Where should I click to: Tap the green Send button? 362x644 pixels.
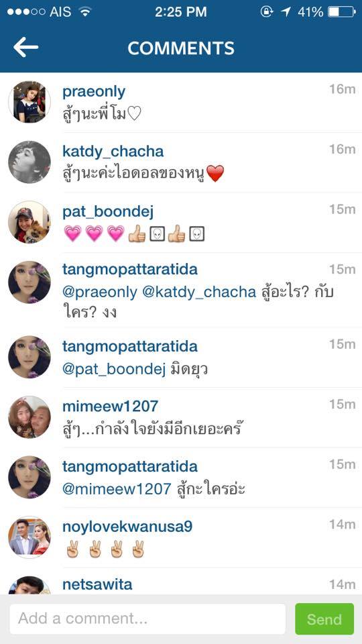324,619
